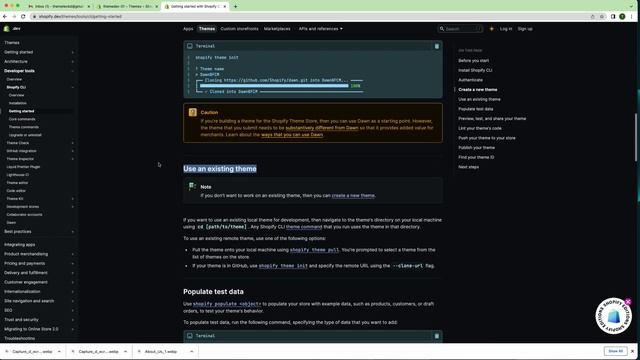Click the Caution warning icon
Viewport: 640px width, 360px height.
click(193, 112)
